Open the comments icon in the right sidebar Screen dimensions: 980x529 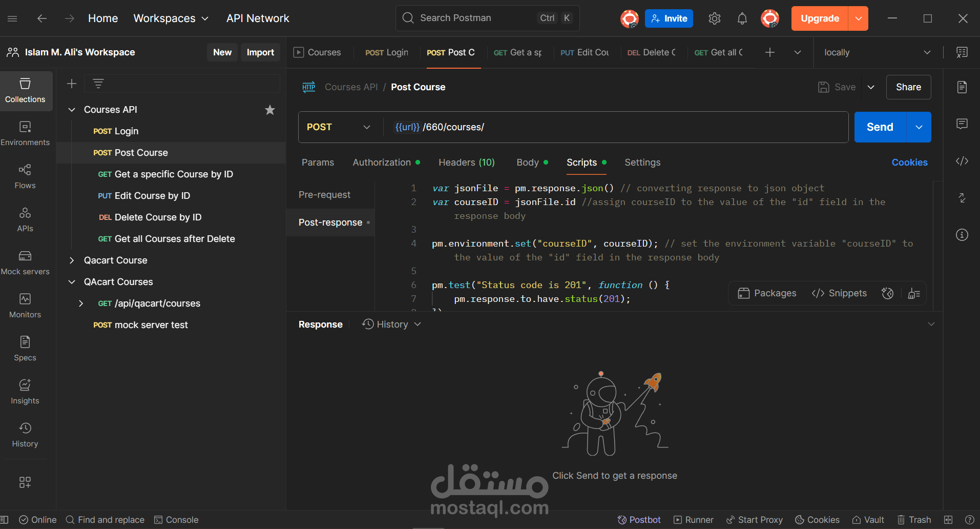[962, 124]
